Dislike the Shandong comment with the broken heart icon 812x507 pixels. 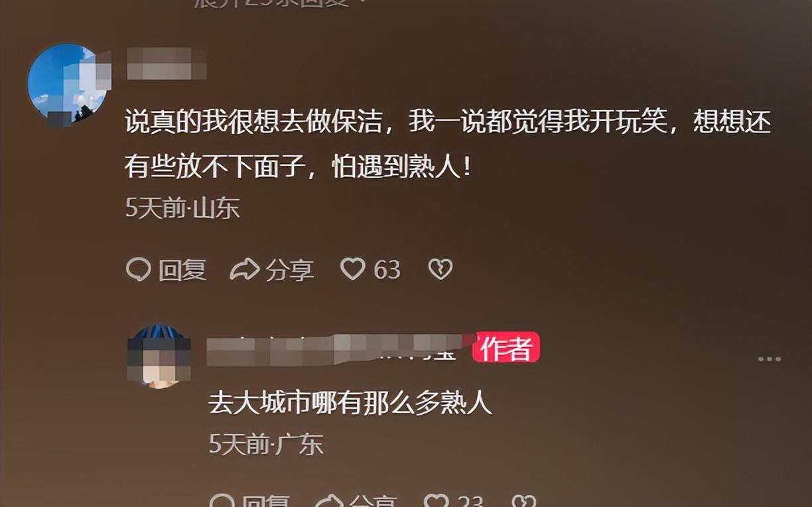(440, 269)
